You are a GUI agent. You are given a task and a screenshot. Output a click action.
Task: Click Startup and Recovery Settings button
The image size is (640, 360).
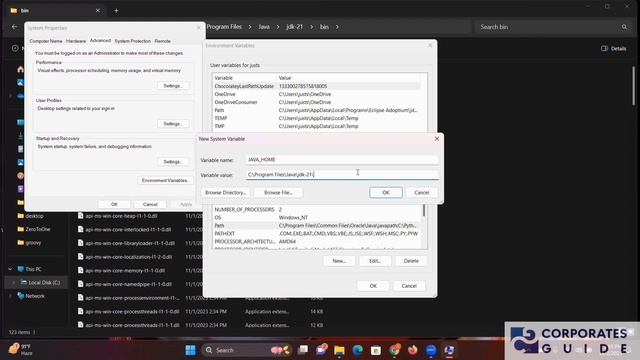click(x=173, y=162)
